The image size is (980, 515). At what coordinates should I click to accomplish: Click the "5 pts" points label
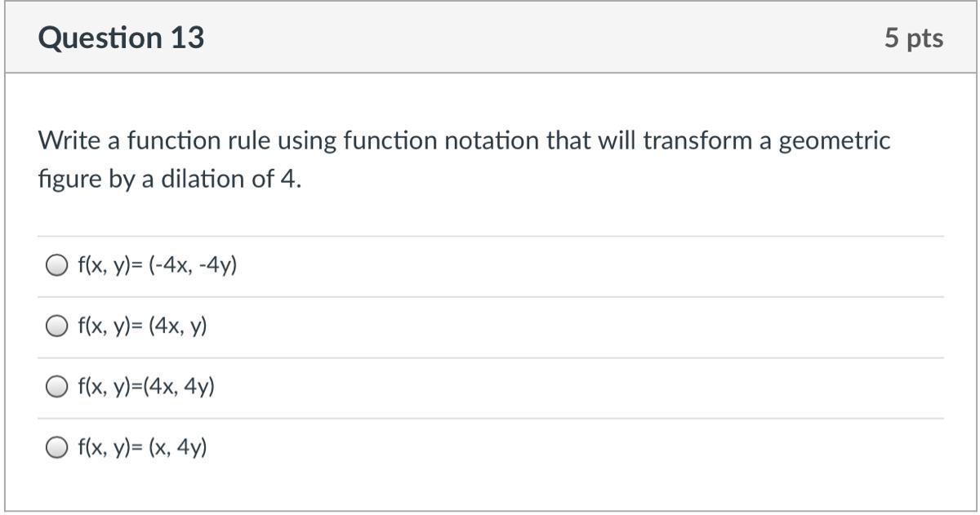913,38
